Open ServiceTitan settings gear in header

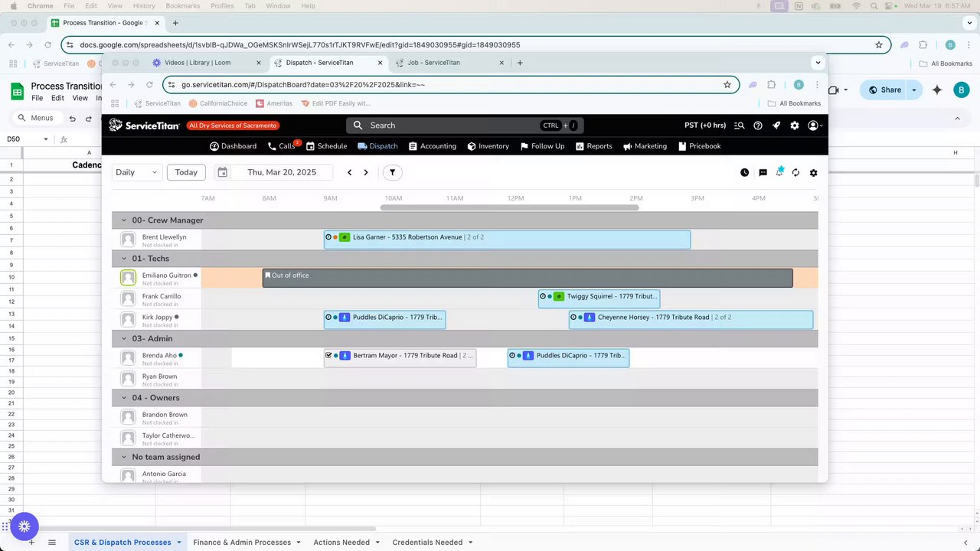point(795,125)
